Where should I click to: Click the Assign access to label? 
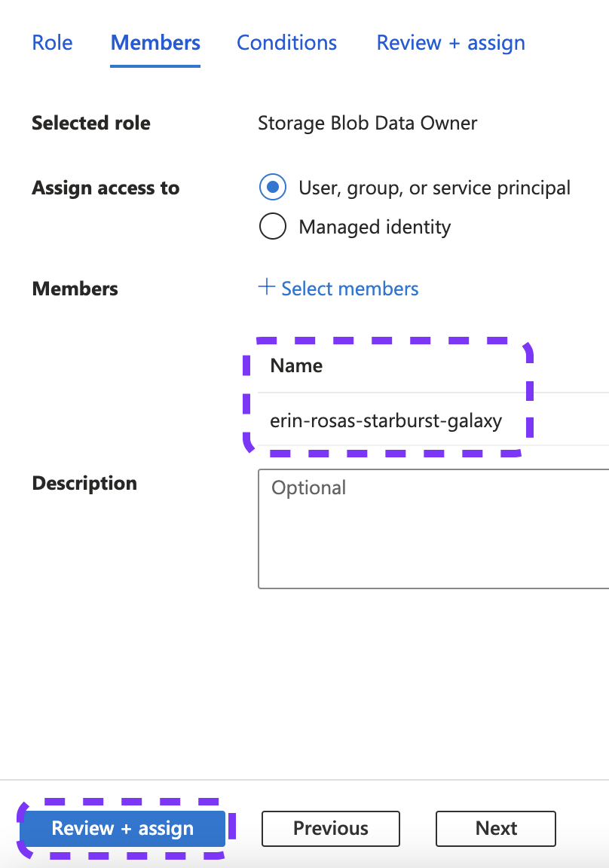click(x=106, y=188)
